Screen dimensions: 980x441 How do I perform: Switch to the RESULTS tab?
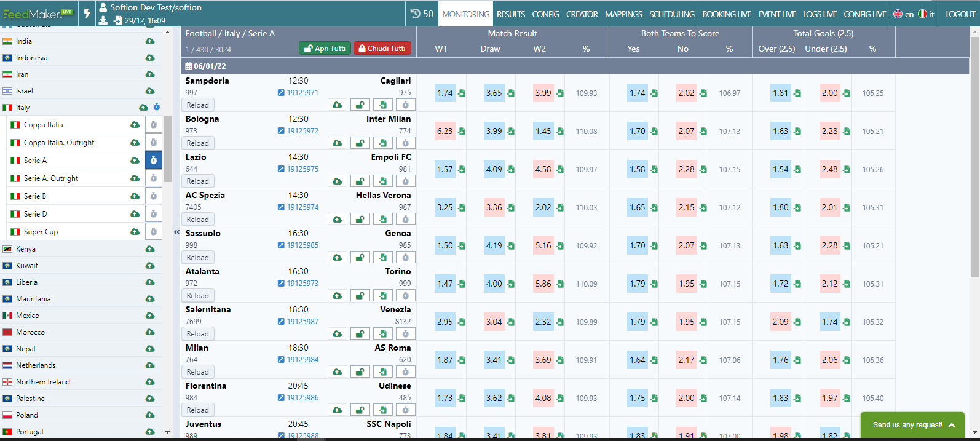511,14
